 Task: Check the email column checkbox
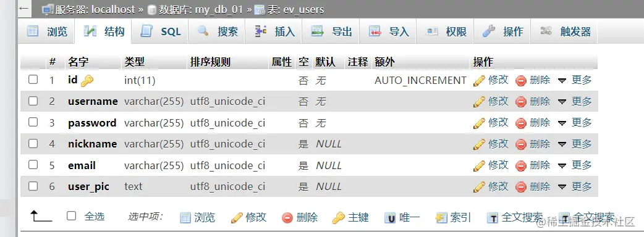point(33,165)
